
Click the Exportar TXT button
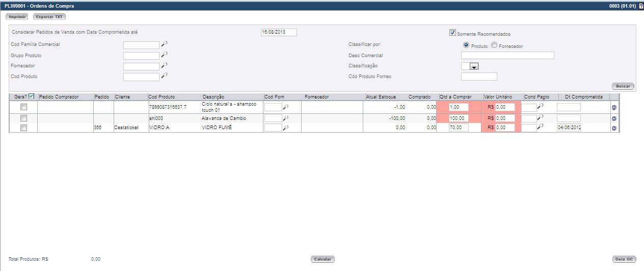[x=49, y=17]
